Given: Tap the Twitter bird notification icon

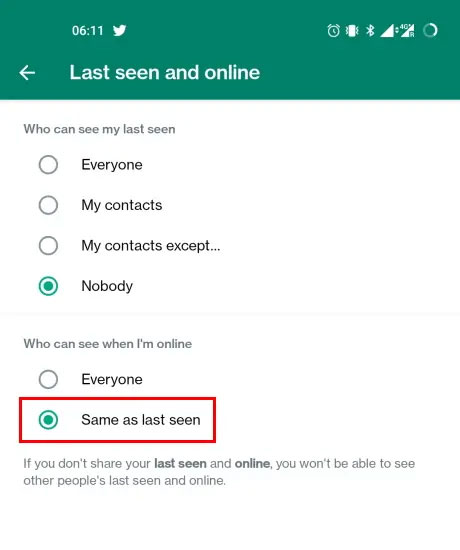Looking at the screenshot, I should [119, 31].
